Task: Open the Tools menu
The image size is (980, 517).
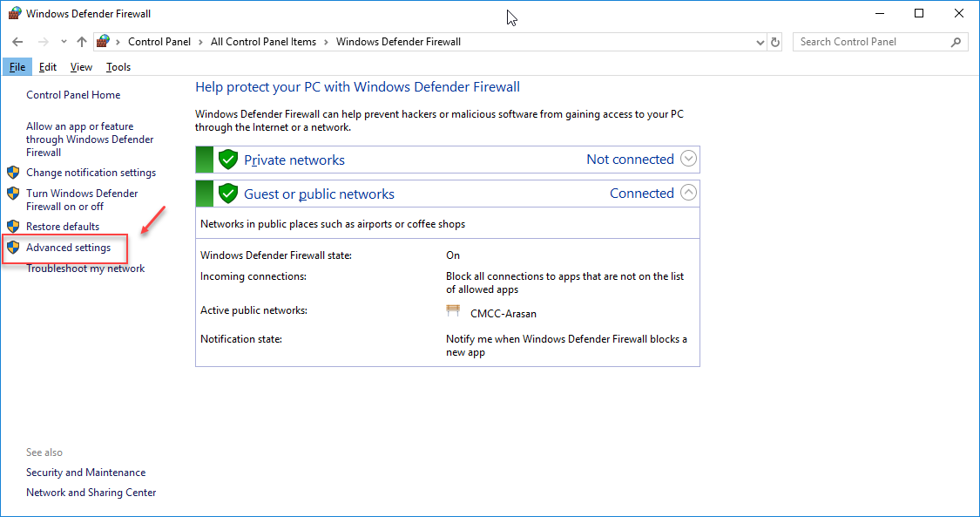Action: point(118,67)
